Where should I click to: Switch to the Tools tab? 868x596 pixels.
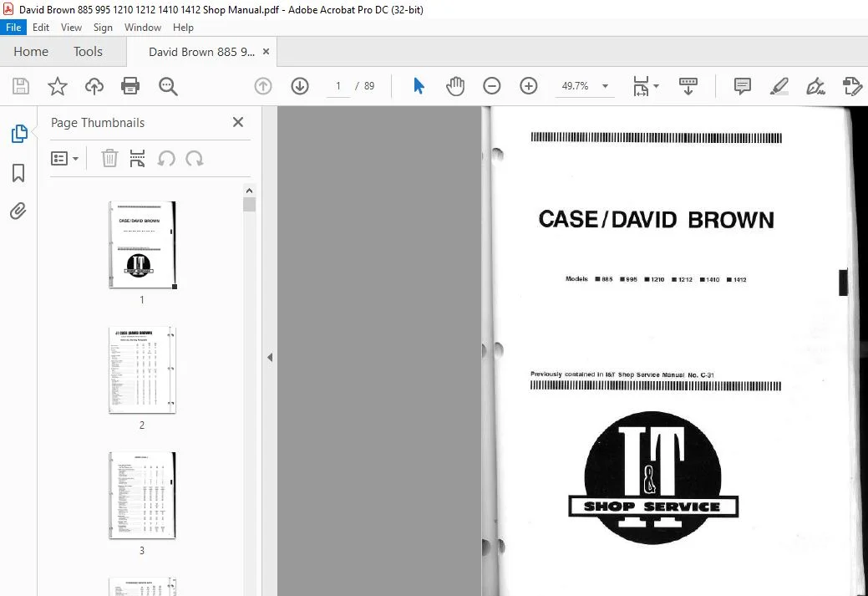pyautogui.click(x=88, y=52)
